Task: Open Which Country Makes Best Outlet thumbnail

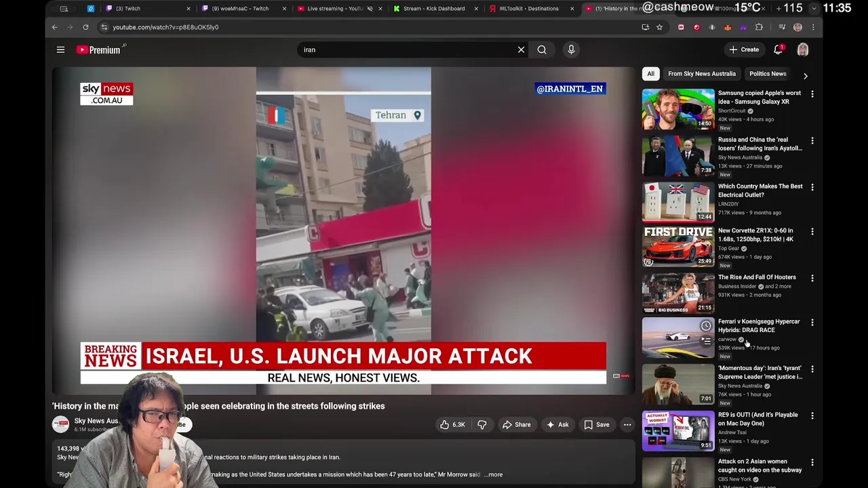Action: [x=678, y=202]
